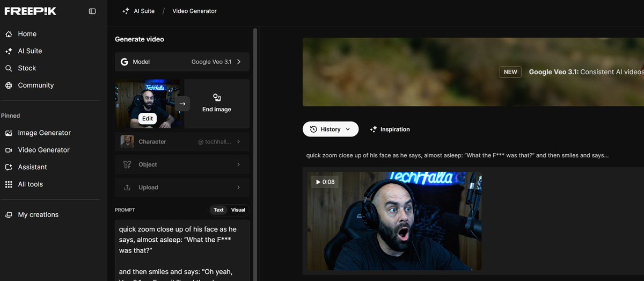Image resolution: width=644 pixels, height=281 pixels.
Task: Click the swap arrow between start and end image
Action: tap(182, 104)
